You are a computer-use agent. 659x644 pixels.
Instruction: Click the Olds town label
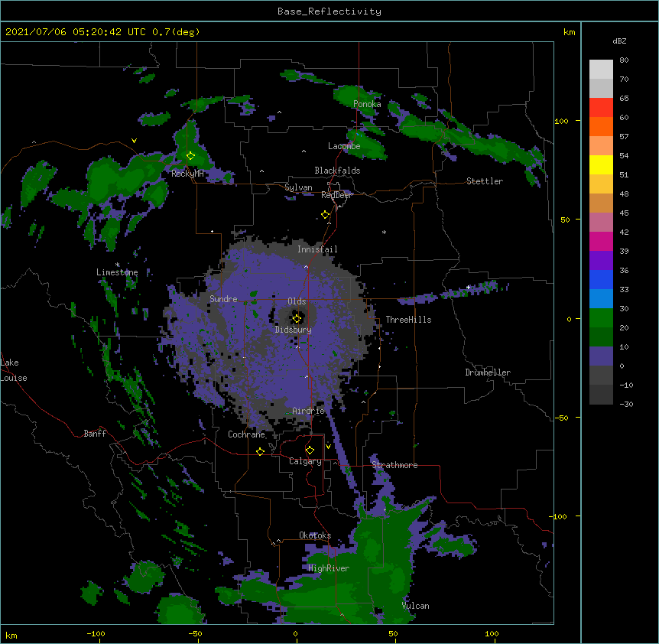coord(297,301)
